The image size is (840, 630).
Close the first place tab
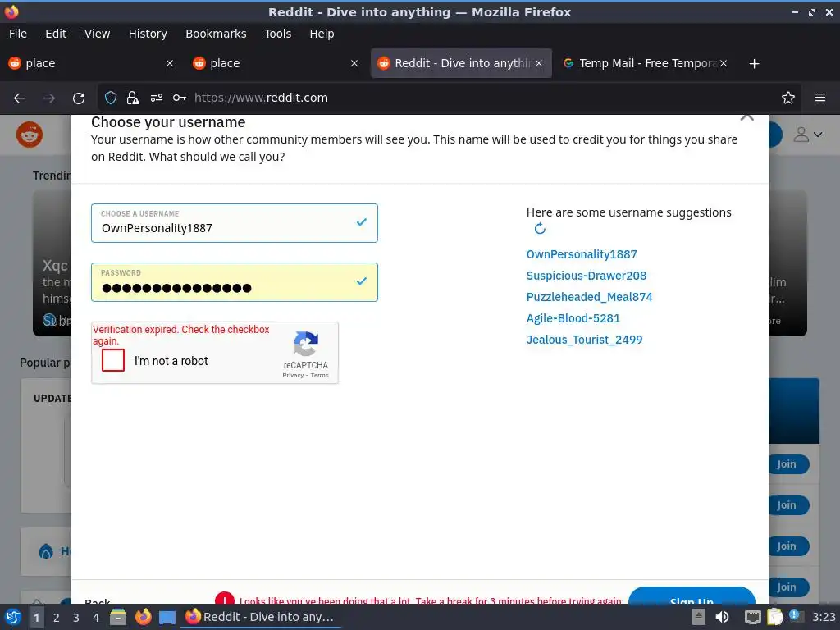(x=170, y=64)
